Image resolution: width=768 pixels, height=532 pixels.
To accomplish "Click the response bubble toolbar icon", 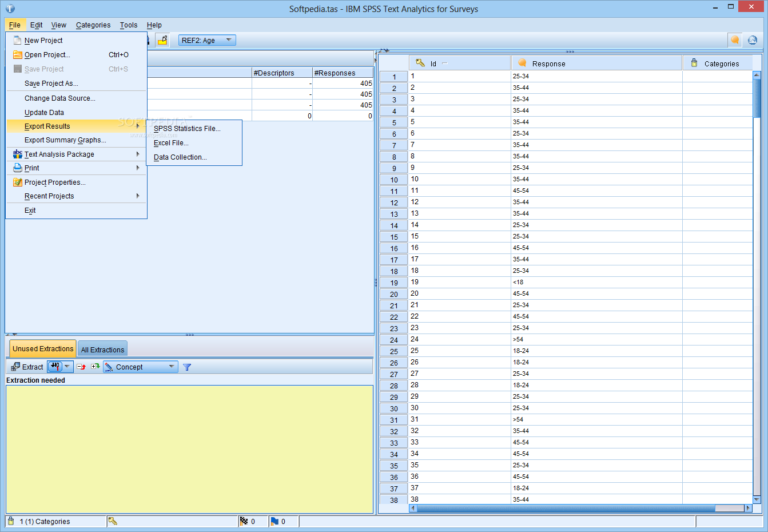I will [735, 40].
